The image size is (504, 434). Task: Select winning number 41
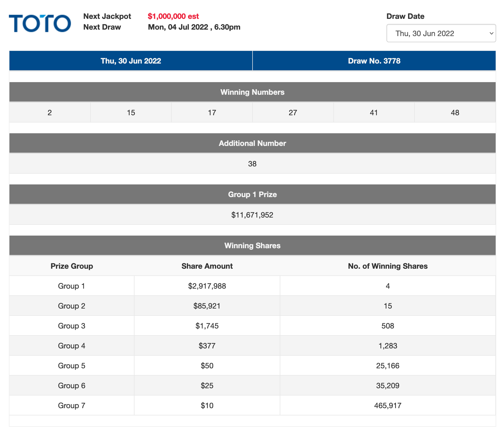coord(374,113)
